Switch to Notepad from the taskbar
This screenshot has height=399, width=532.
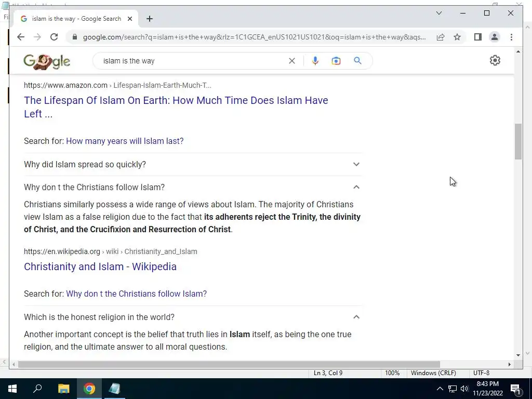pyautogui.click(x=115, y=389)
